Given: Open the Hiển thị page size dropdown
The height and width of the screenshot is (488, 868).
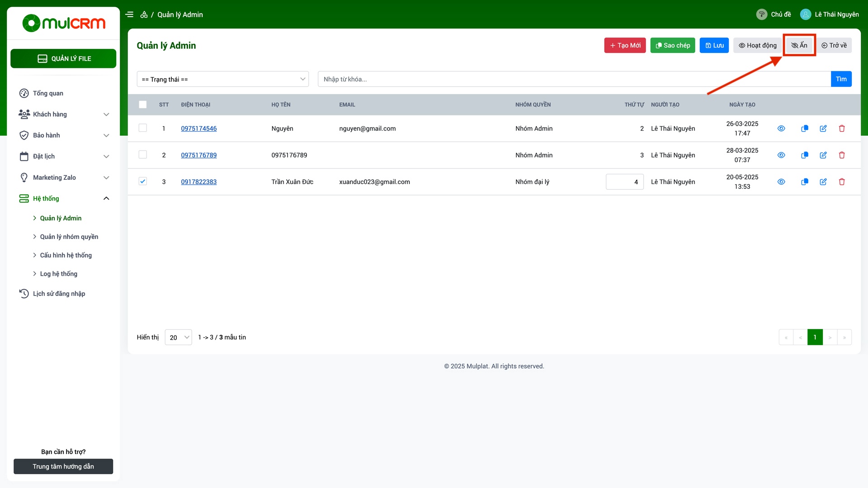Looking at the screenshot, I should [179, 338].
